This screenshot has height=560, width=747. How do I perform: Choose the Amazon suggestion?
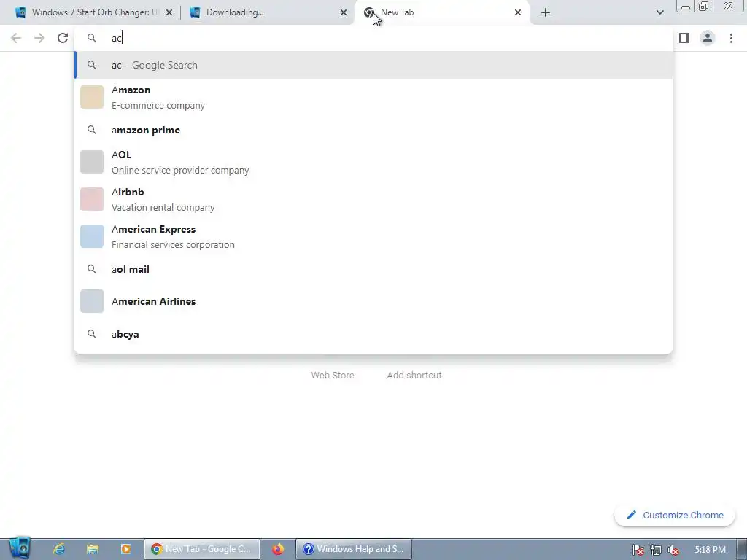click(374, 97)
